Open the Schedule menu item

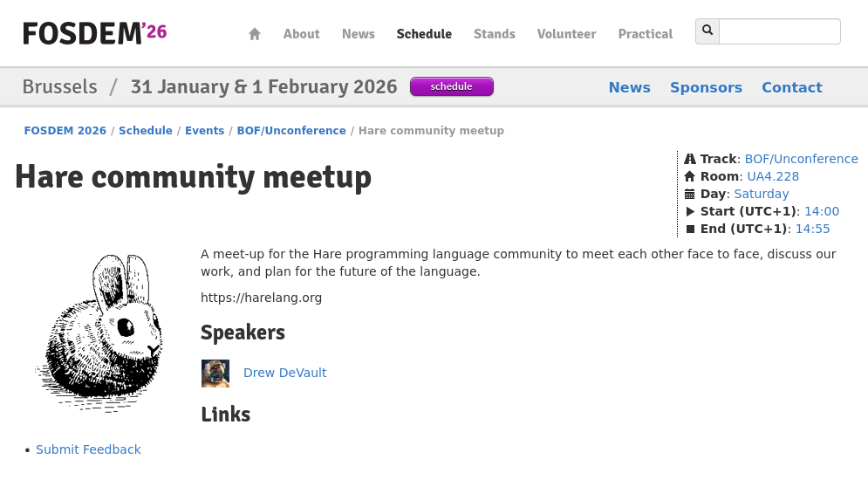pos(424,34)
